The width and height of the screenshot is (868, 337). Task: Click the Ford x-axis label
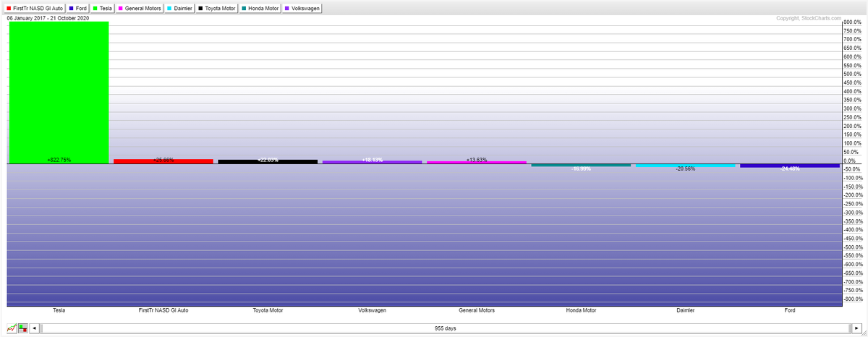point(789,310)
